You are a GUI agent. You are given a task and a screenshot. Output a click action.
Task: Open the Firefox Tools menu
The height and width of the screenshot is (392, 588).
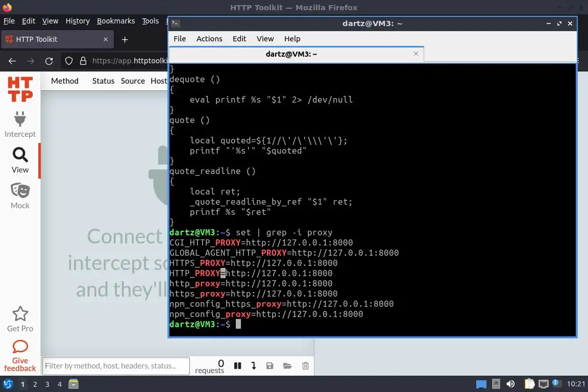point(151,21)
